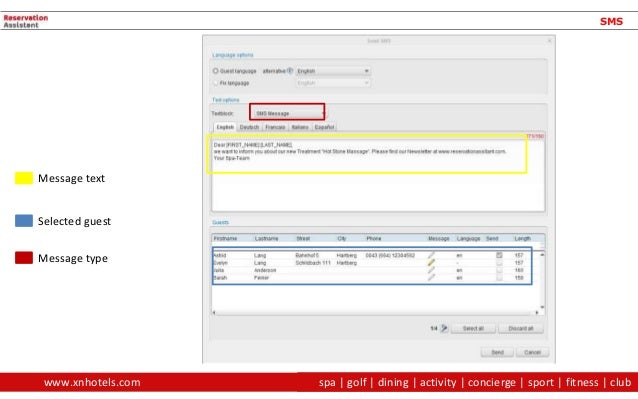Switch to the Español text tab

coord(324,127)
